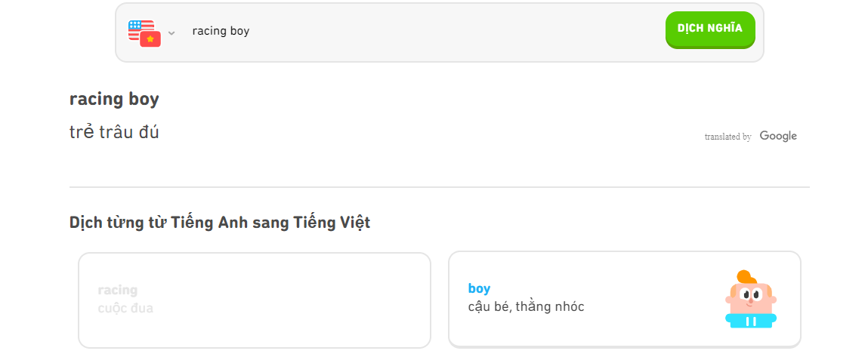The image size is (868, 360).
Task: Click the "translated by" attribution text
Action: point(727,137)
